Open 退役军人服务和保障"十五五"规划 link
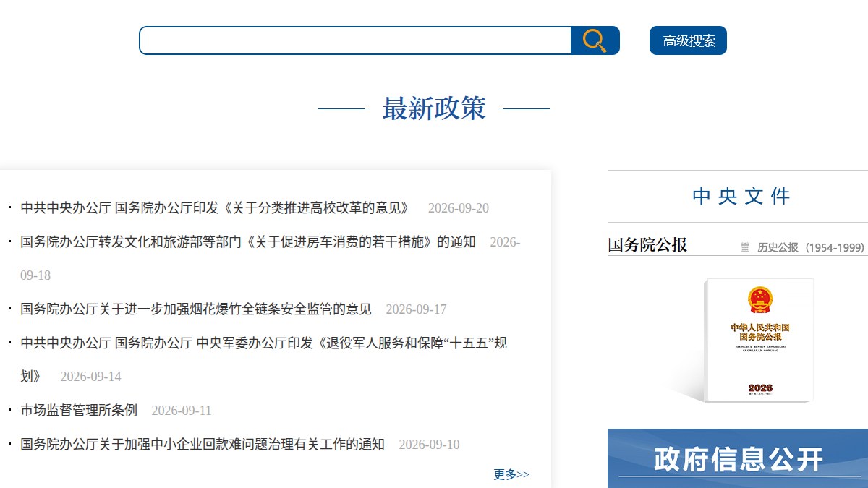 (x=263, y=359)
